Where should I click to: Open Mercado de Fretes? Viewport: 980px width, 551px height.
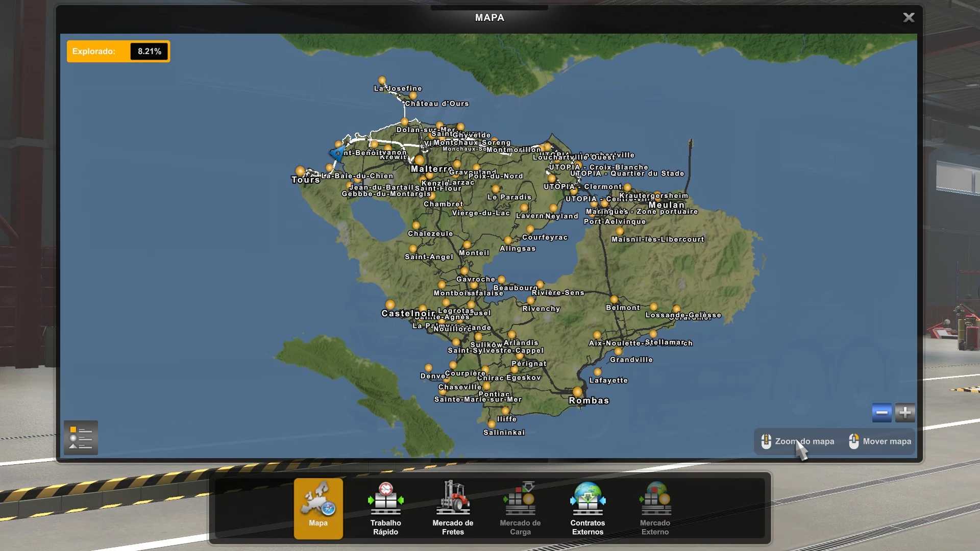click(453, 508)
